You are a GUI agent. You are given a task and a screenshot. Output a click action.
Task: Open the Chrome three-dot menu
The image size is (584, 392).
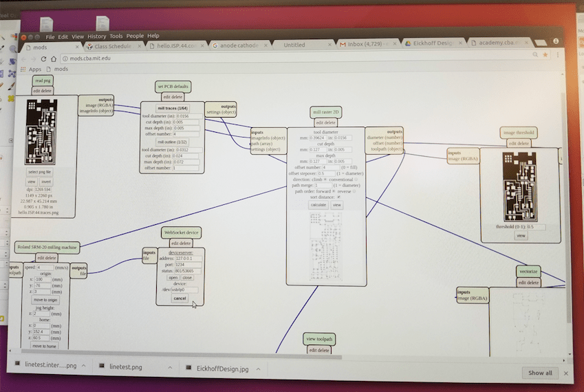coord(558,55)
